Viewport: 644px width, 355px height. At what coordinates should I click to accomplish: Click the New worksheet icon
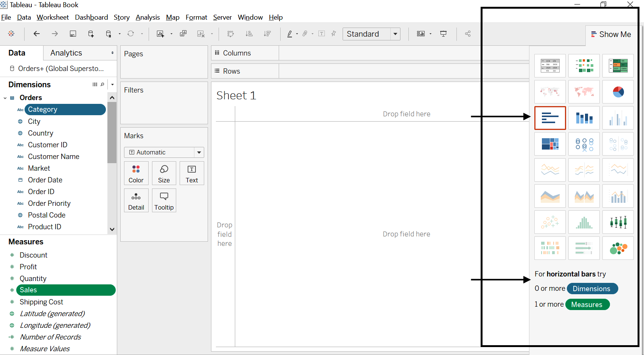160,34
